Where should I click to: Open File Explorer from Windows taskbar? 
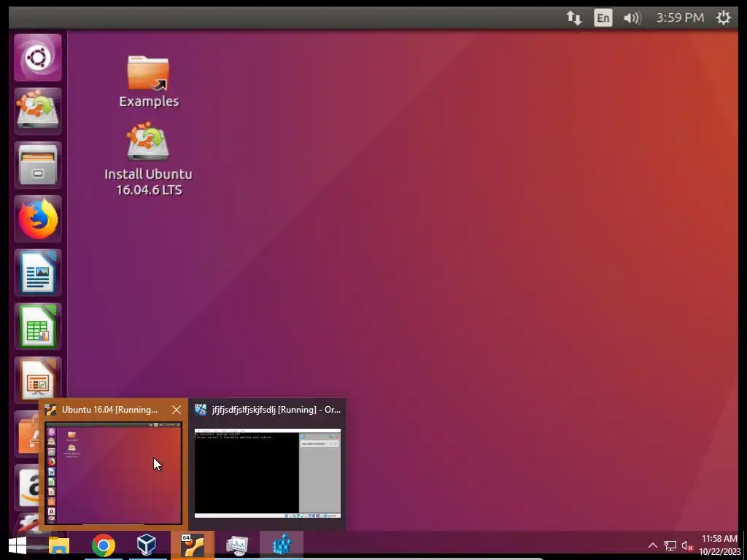[x=59, y=545]
